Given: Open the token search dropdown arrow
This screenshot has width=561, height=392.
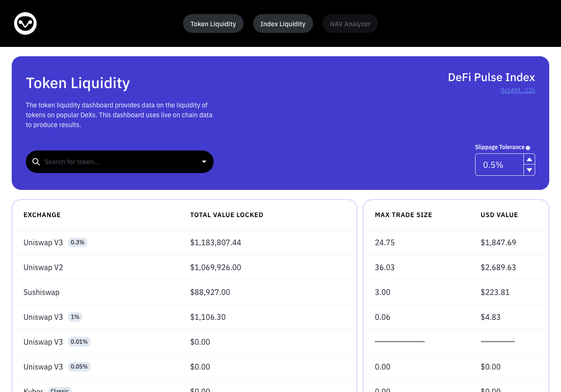Looking at the screenshot, I should click(x=204, y=162).
